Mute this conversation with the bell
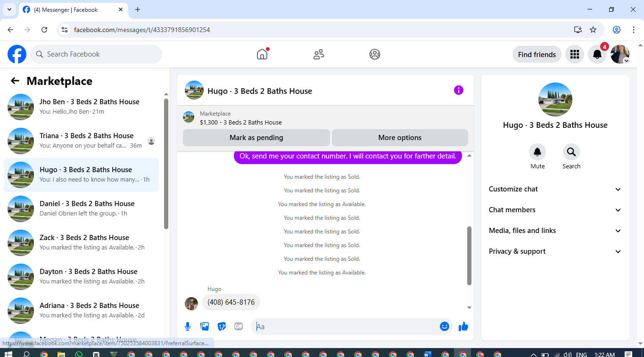The width and height of the screenshot is (644, 357). coord(537,152)
